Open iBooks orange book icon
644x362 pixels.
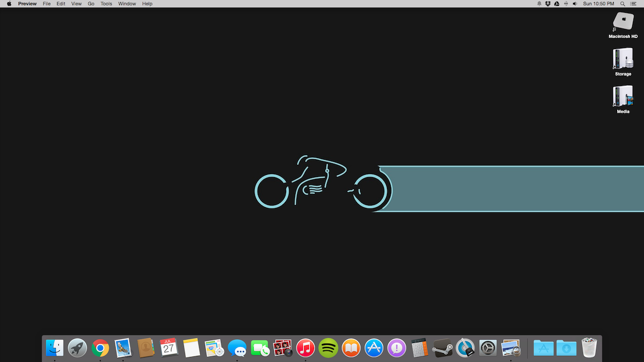pyautogui.click(x=351, y=348)
